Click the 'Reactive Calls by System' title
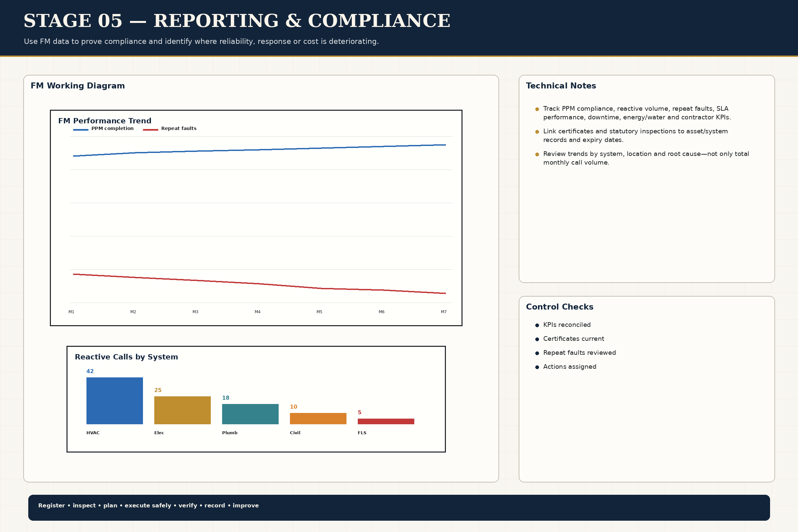The width and height of the screenshot is (798, 532). [x=126, y=357]
